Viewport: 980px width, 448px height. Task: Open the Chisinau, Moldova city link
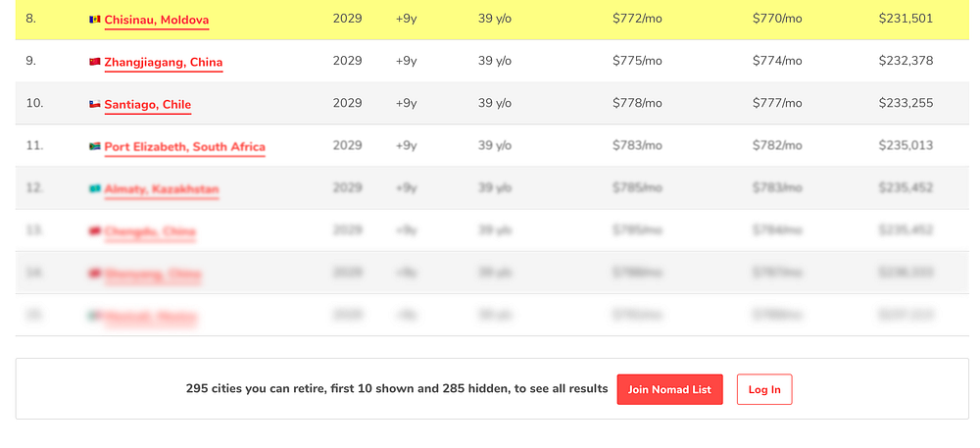(x=157, y=20)
